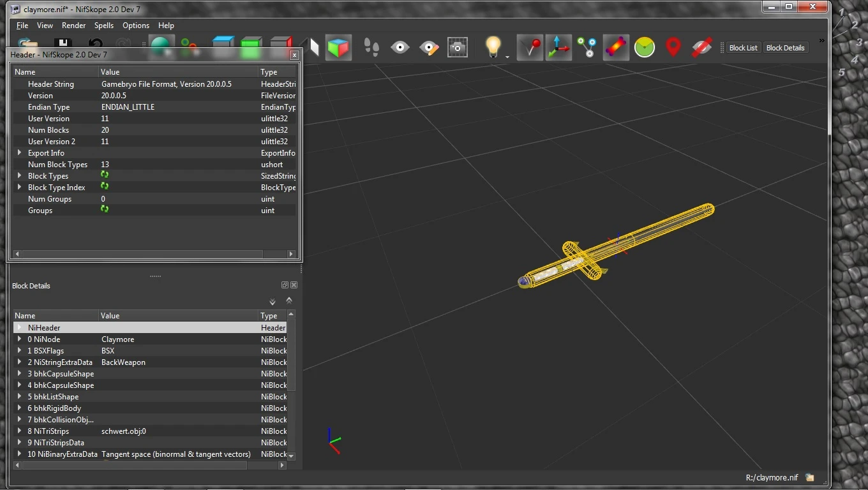Open the Help menu

coord(166,26)
